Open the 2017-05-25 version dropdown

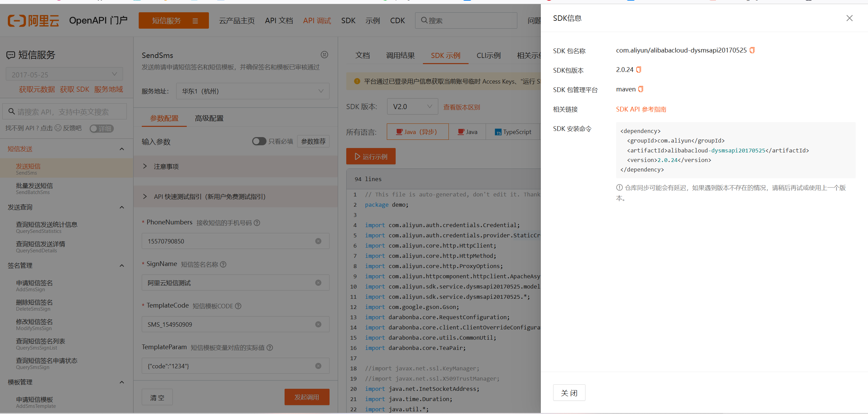pos(64,74)
